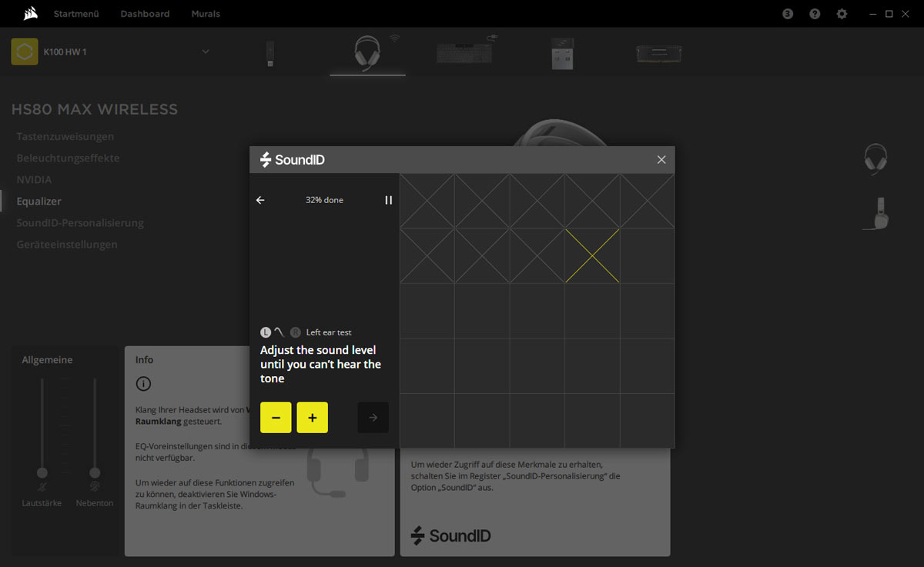The height and width of the screenshot is (567, 924).
Task: Decrease sound level with the minus button
Action: 276,418
